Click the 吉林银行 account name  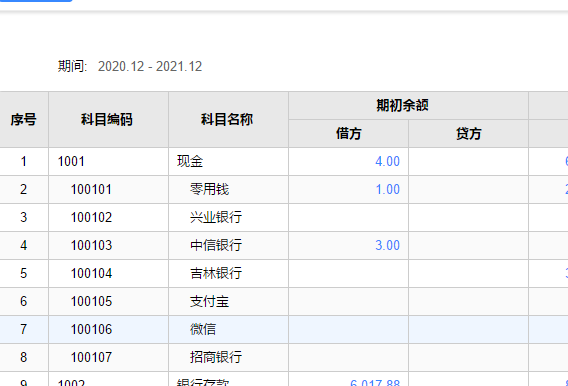(216, 273)
